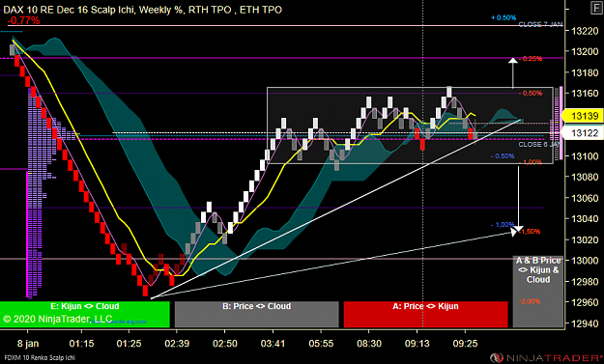Screen dimensions: 604x364
Task: Click the green E: Kijun <> Cloud signal panel
Action: point(85,315)
